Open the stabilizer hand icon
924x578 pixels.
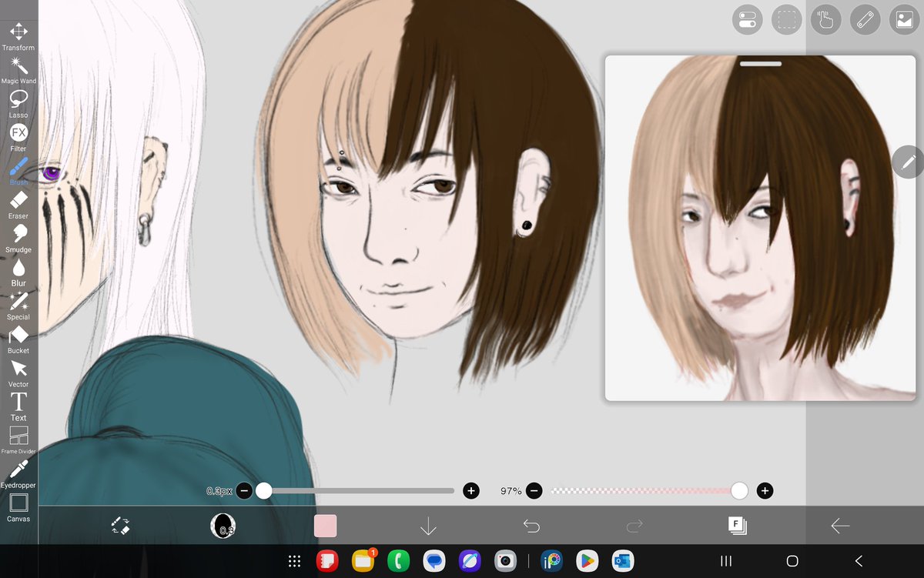(x=825, y=19)
